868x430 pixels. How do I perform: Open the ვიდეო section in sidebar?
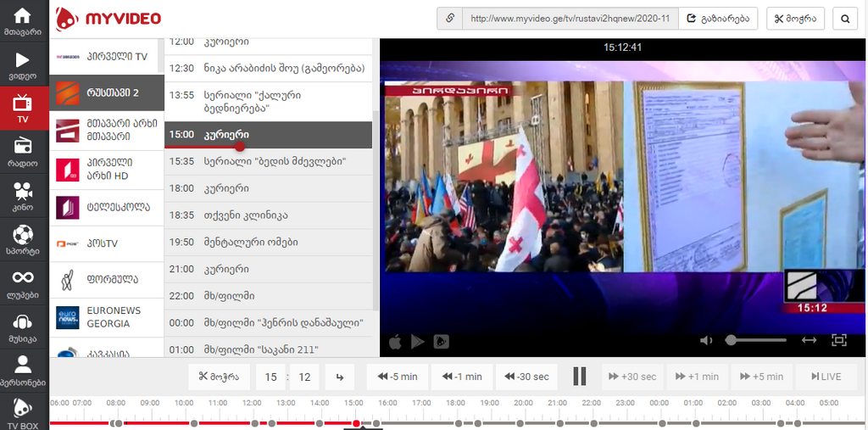click(x=23, y=64)
